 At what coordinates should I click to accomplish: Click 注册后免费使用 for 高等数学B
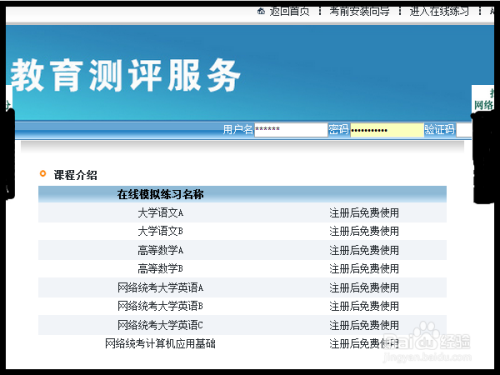(x=364, y=268)
